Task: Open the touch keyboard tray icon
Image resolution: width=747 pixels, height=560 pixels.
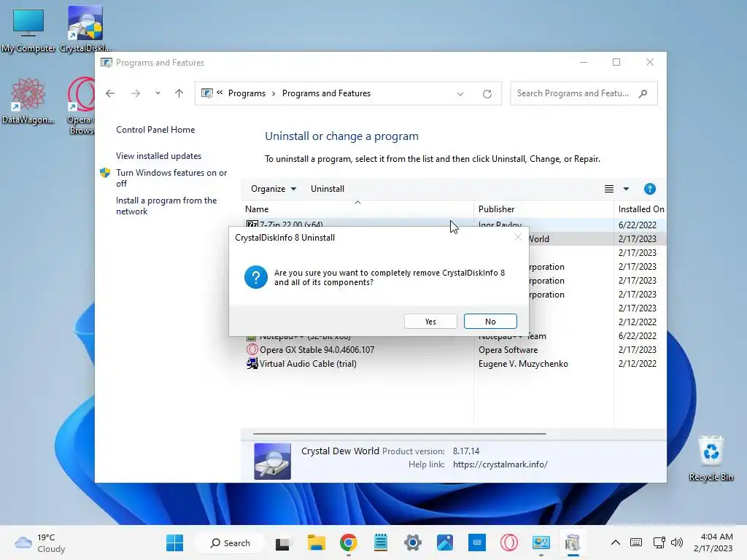Action: tap(635, 542)
